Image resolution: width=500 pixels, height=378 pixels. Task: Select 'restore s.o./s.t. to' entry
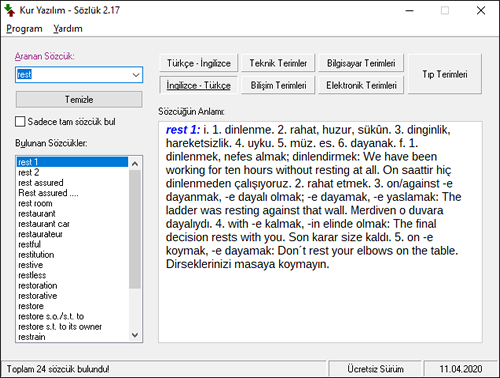[x=72, y=316]
